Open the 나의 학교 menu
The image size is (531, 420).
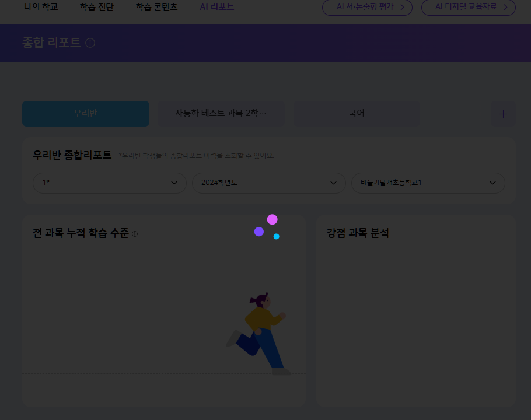41,8
